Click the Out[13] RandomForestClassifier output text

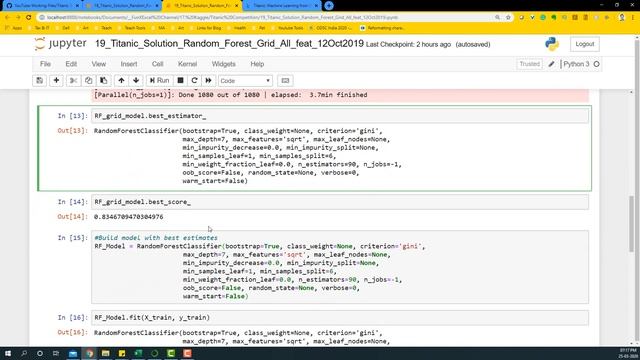[248, 156]
